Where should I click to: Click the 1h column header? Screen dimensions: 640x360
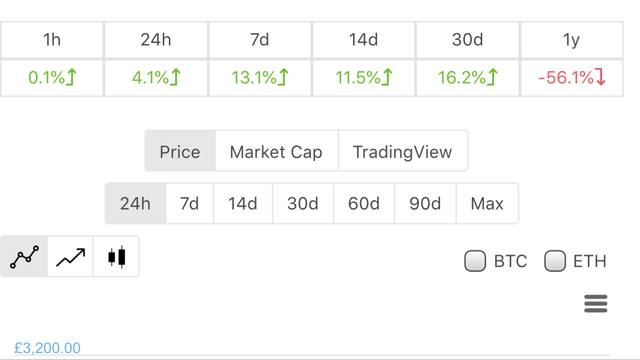52,40
